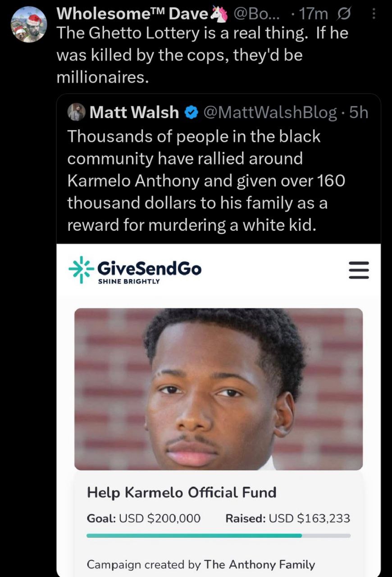Image resolution: width=392 pixels, height=577 pixels.
Task: Open the GiveSendGo hamburger menu
Action: (x=359, y=271)
